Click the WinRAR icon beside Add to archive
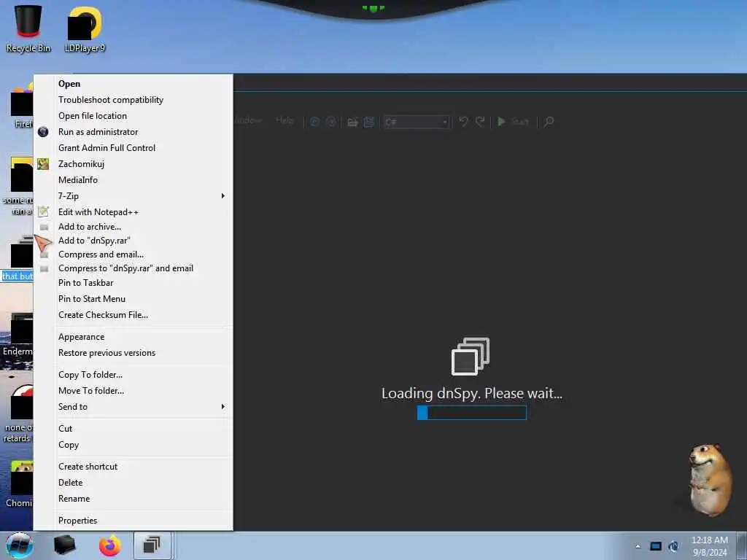Viewport: 747px width, 560px height. (x=44, y=227)
